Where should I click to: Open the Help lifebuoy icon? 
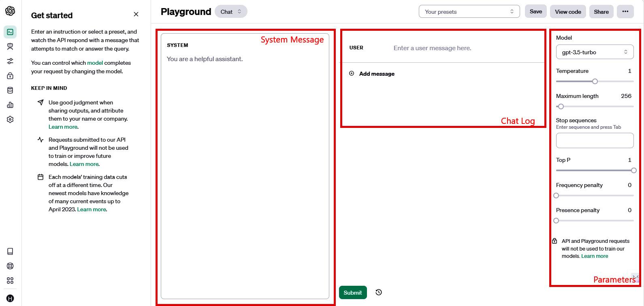(10, 266)
